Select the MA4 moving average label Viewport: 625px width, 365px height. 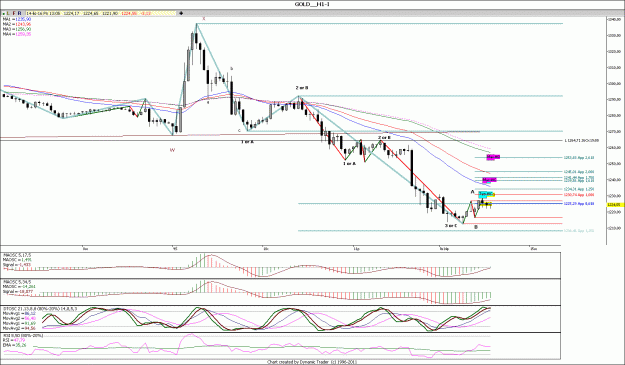pos(17,34)
